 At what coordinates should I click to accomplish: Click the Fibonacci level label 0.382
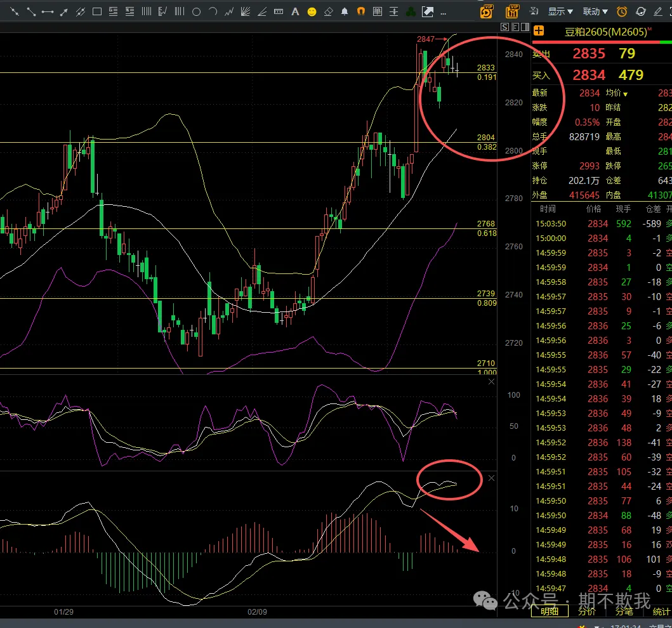pyautogui.click(x=487, y=147)
